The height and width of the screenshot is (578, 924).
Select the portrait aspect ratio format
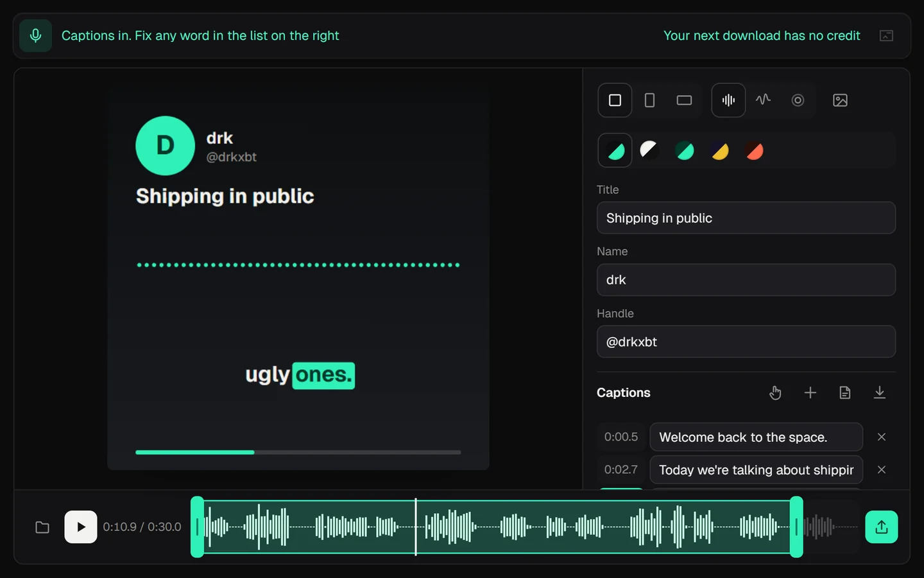649,100
